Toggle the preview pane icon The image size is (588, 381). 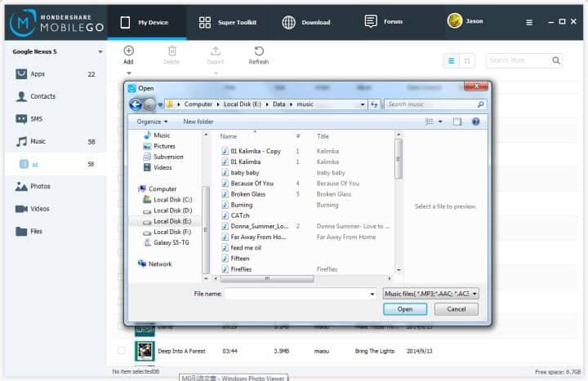[457, 122]
